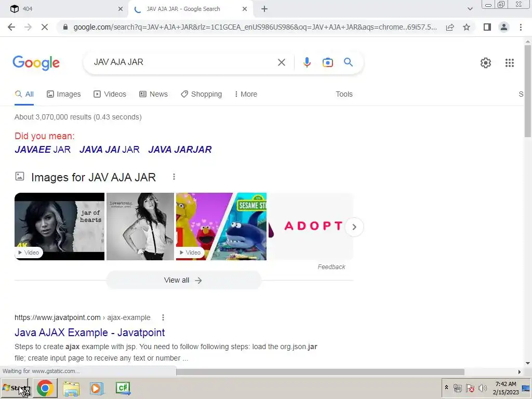Show next images with arrow
532x399 pixels.
354,227
